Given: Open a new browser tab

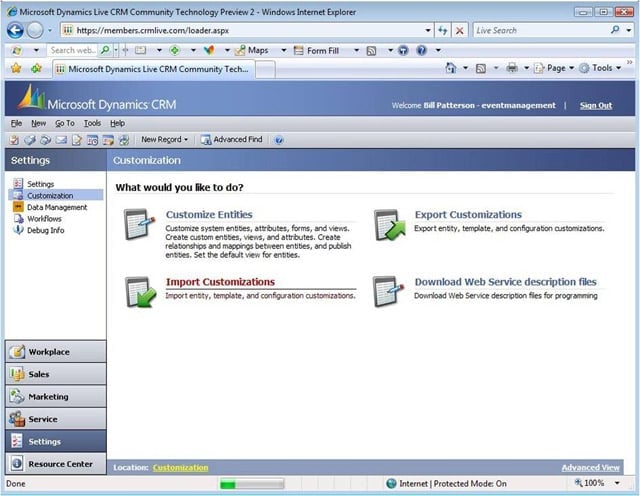Looking at the screenshot, I should (x=265, y=69).
